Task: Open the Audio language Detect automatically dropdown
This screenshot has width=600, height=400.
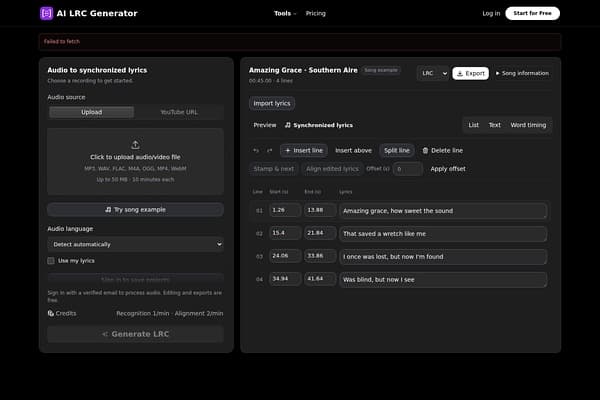Action: tap(135, 244)
